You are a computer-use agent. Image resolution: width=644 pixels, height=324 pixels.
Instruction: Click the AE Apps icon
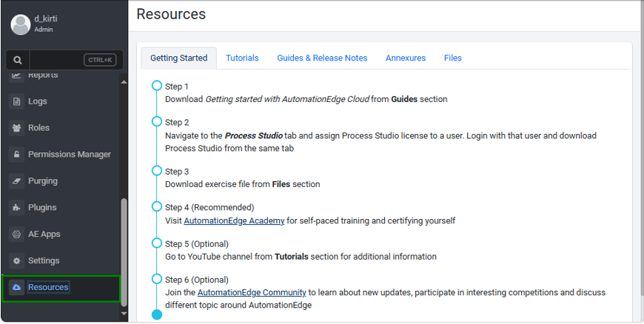point(17,234)
